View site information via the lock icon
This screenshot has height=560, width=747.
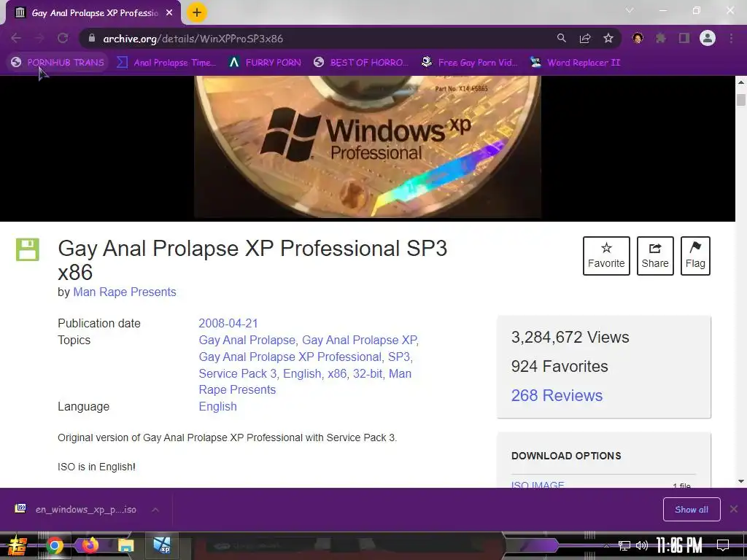tap(92, 38)
